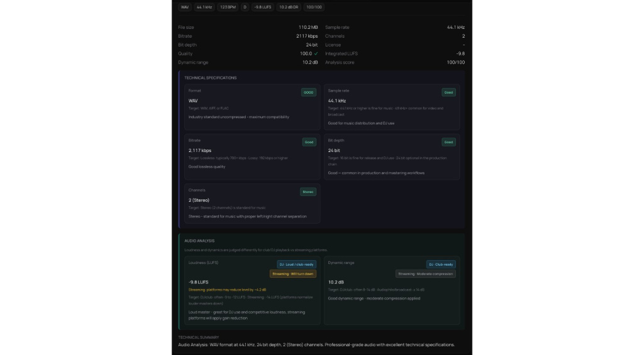Click the '2 (Stereo)' value in the Channels card
This screenshot has width=644, height=355.
coord(199,200)
